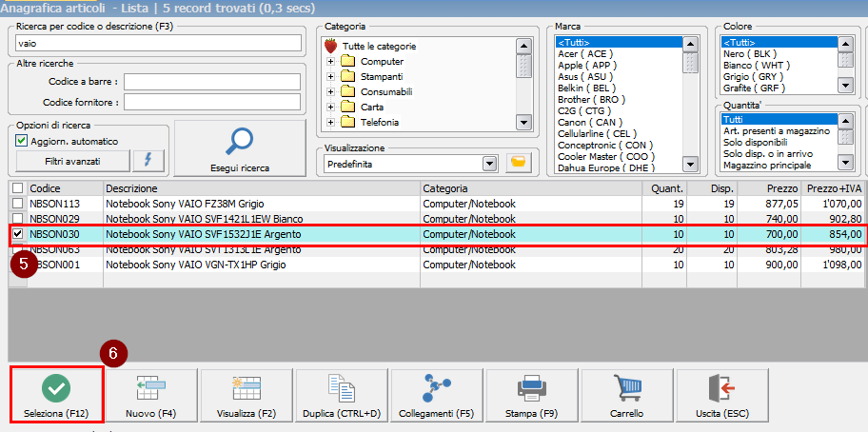Click the lightning bolt quick filter button
The image size is (868, 432).
[x=148, y=161]
